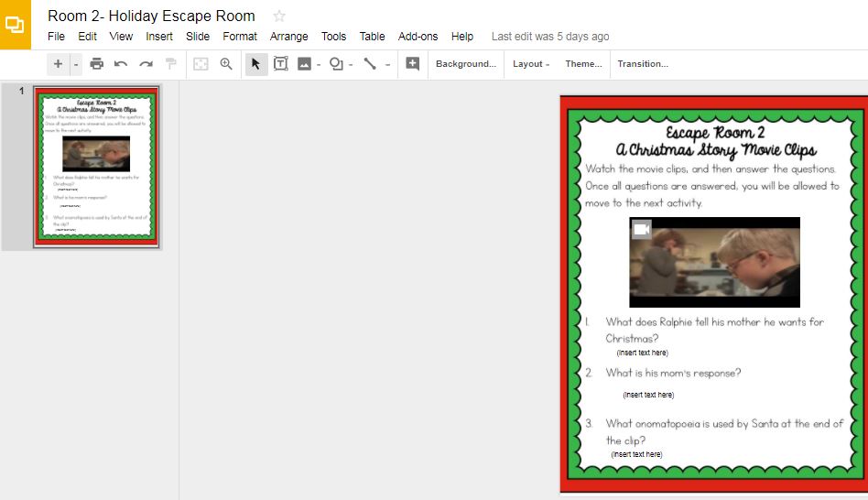This screenshot has width=868, height=500.
Task: Click the new slide plus button
Action: pyautogui.click(x=59, y=64)
